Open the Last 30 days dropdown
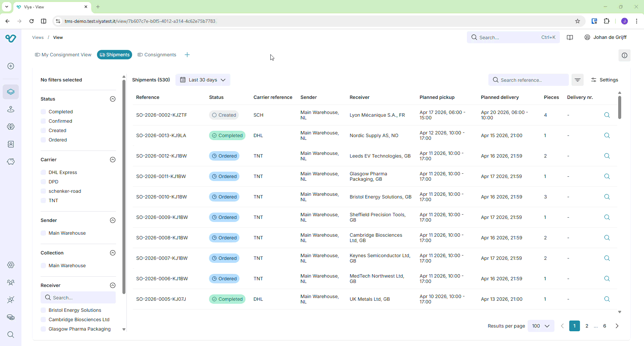Screen dimensions: 644x346 (203, 80)
